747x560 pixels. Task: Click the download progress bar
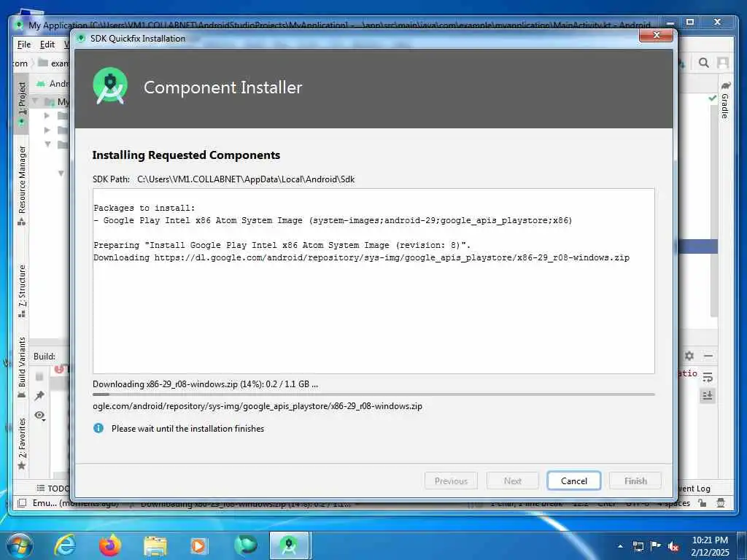pyautogui.click(x=373, y=394)
